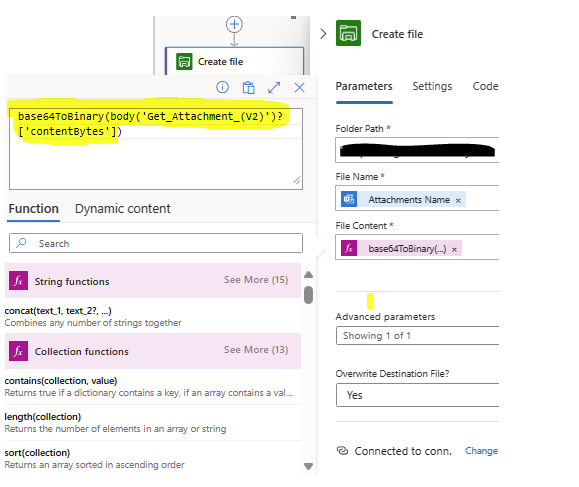
Task: Close the expression editor popup
Action: coord(299,88)
